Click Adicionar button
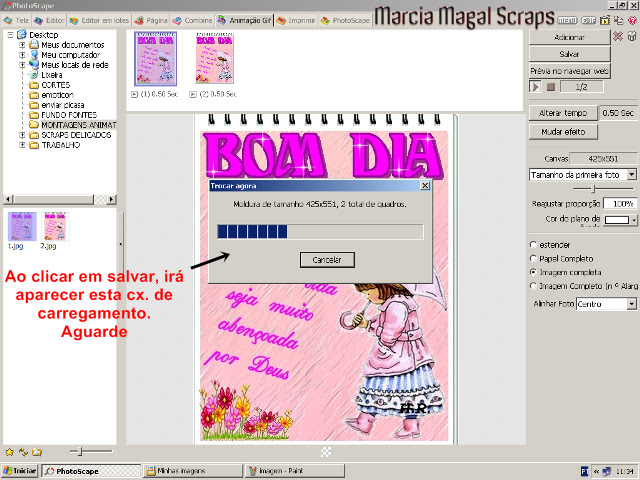Image resolution: width=640 pixels, height=480 pixels. [569, 37]
